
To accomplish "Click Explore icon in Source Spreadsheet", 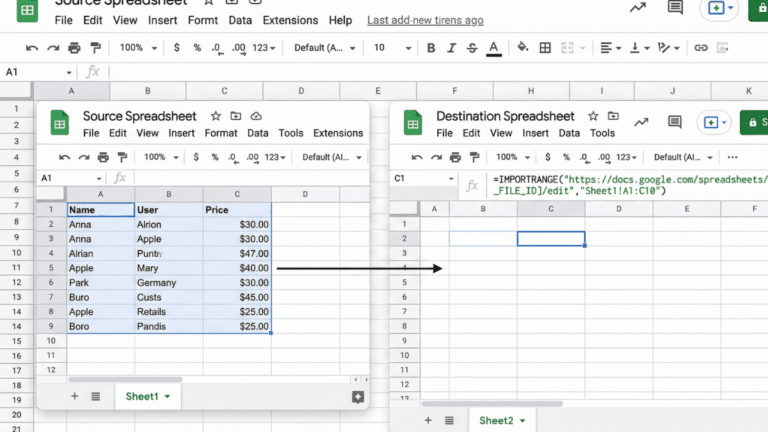I will pyautogui.click(x=358, y=397).
